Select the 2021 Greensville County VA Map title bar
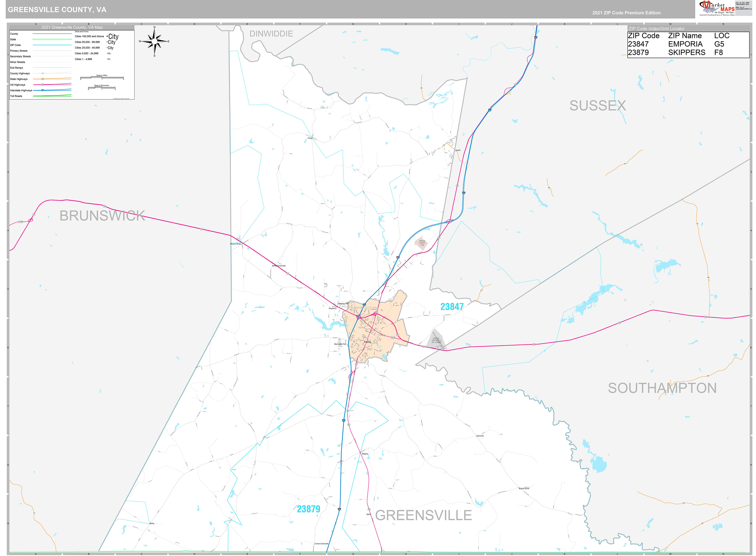756x556 pixels. (x=72, y=27)
